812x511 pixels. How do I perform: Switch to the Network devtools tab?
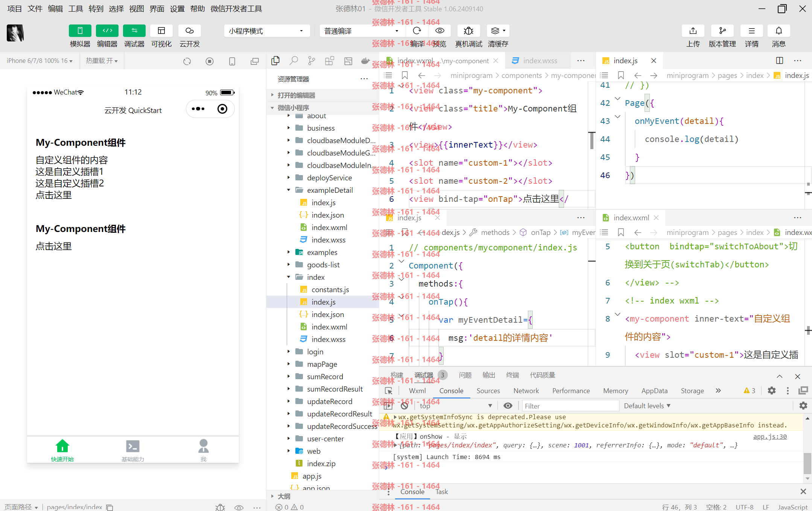pos(526,391)
